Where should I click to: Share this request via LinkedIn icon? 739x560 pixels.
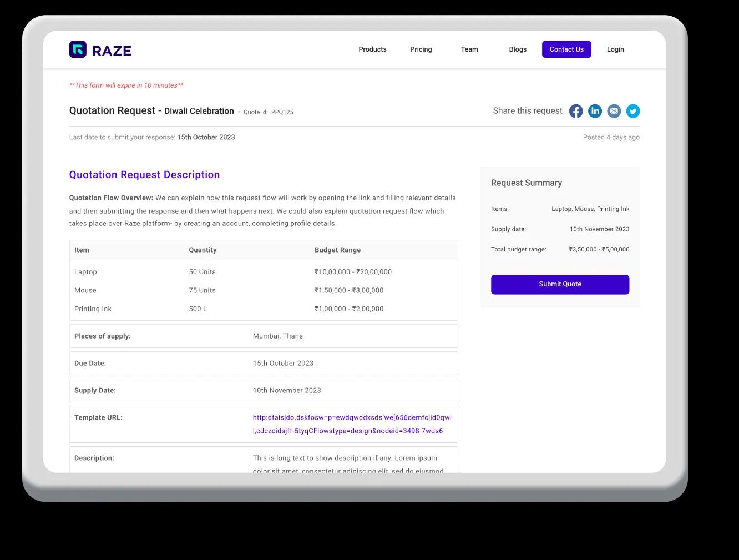coord(595,111)
